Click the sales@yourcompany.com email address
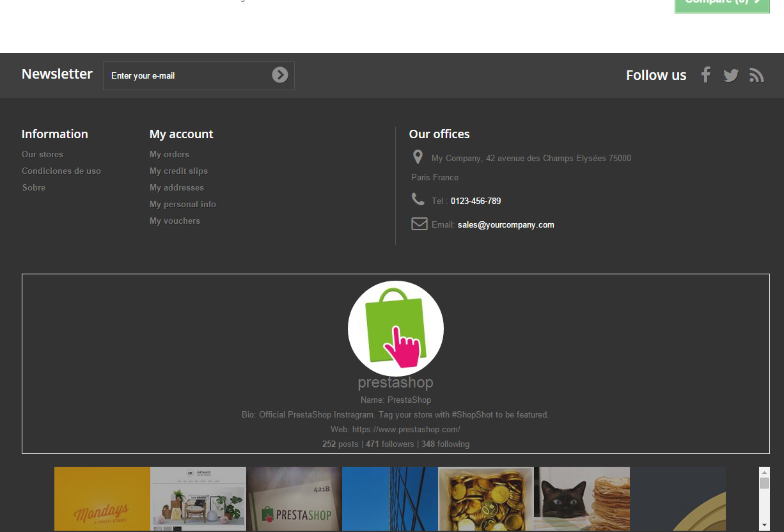The image size is (784, 532). click(506, 224)
